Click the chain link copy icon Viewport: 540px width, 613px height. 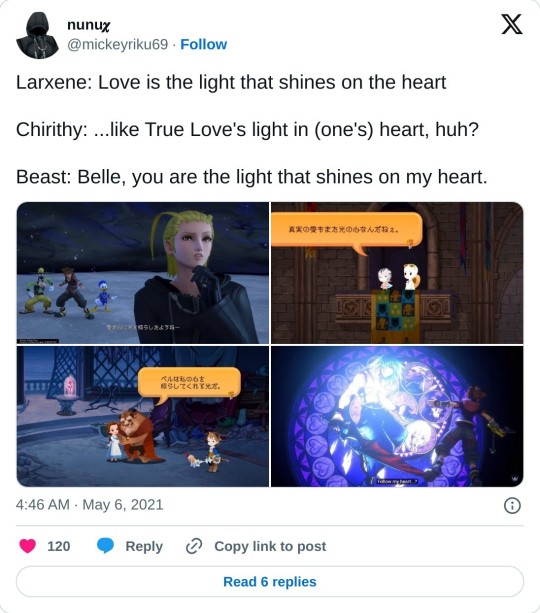194,546
